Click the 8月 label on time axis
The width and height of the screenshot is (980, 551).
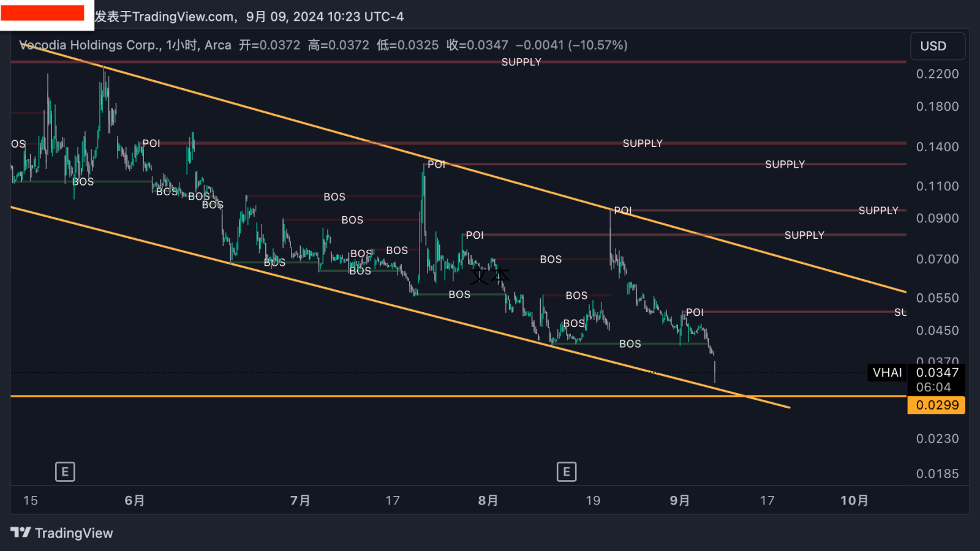488,501
